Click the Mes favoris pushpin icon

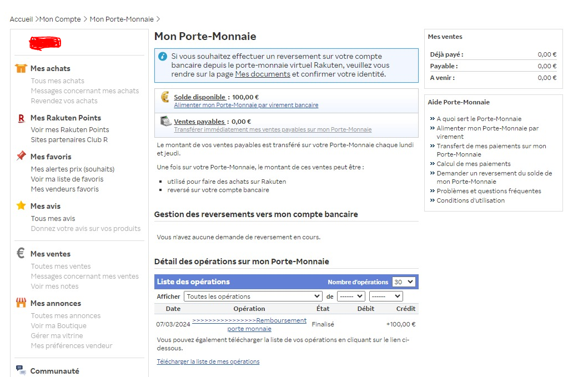tap(21, 155)
